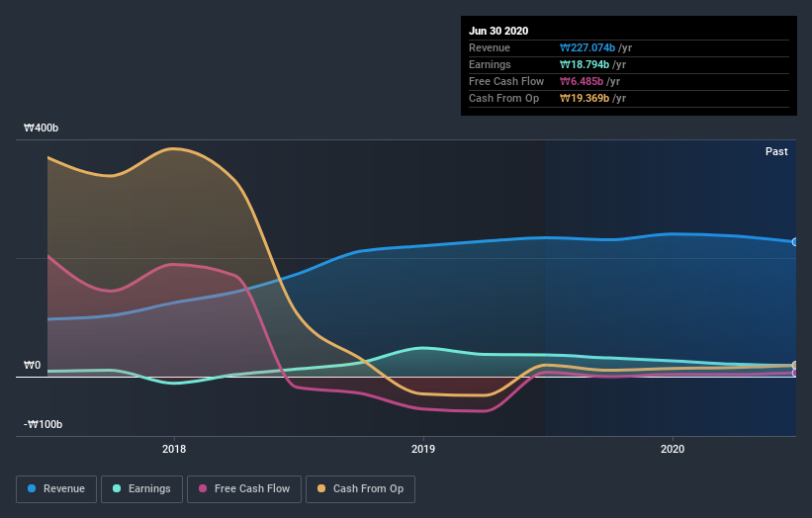This screenshot has height=518, width=812.
Task: Click the ₩6.485b free cash flow value
Action: pyautogui.click(x=582, y=81)
